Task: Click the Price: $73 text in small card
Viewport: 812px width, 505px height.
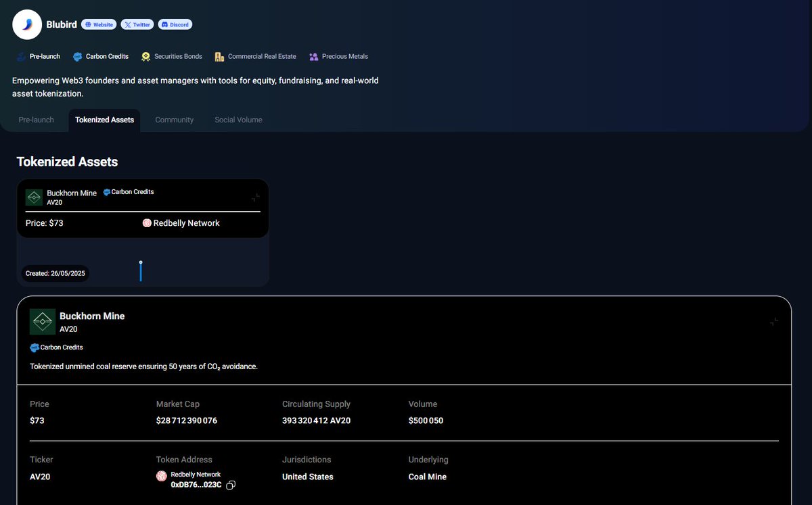Action: tap(45, 223)
